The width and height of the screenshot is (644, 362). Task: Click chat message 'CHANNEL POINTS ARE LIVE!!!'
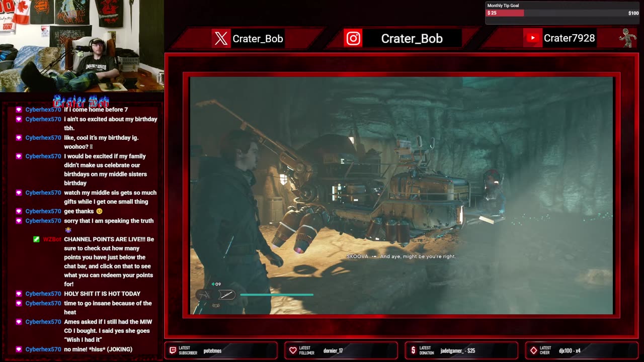(110, 262)
